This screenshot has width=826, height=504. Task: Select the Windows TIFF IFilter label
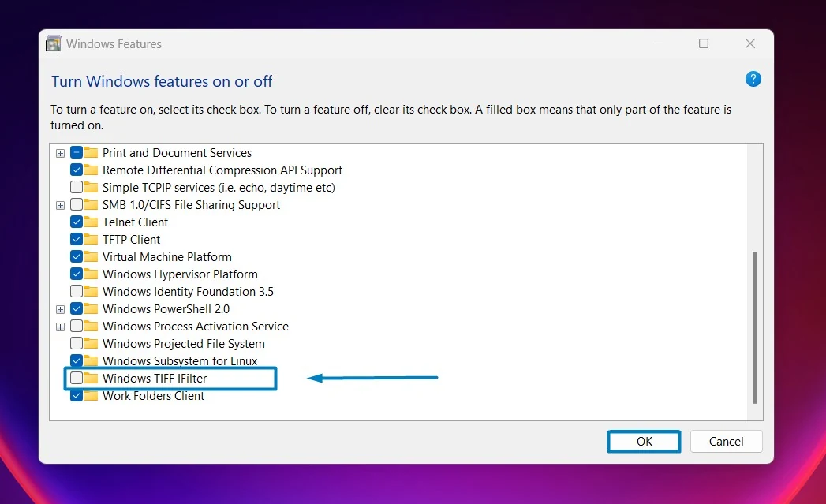(155, 378)
